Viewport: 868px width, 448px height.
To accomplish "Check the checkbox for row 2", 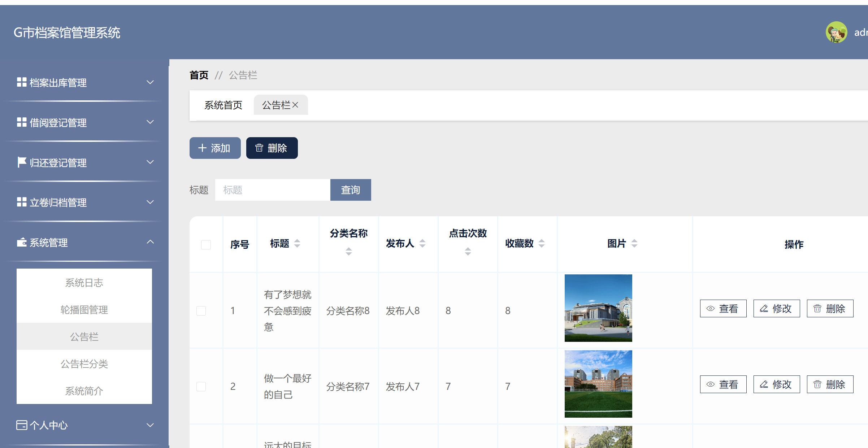I will [x=201, y=386].
